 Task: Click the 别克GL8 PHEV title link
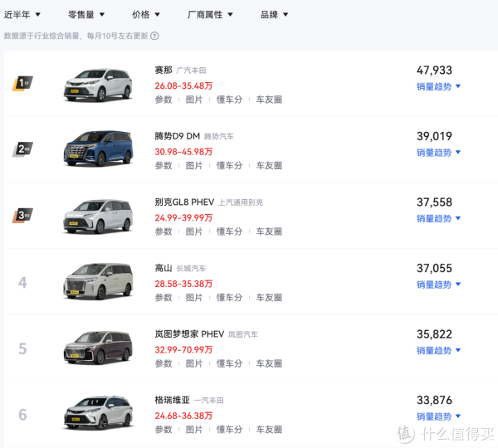coord(183,202)
